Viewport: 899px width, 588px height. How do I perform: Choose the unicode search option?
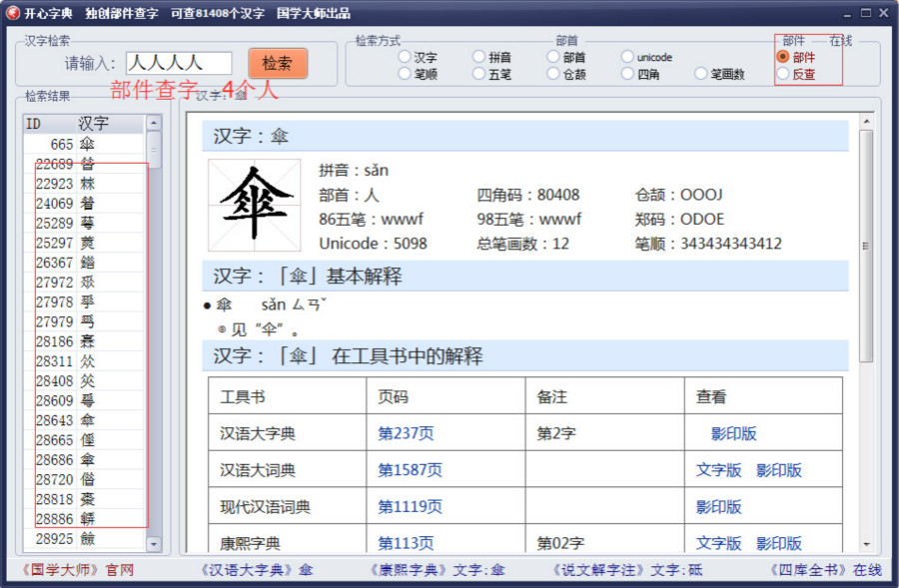(x=627, y=57)
